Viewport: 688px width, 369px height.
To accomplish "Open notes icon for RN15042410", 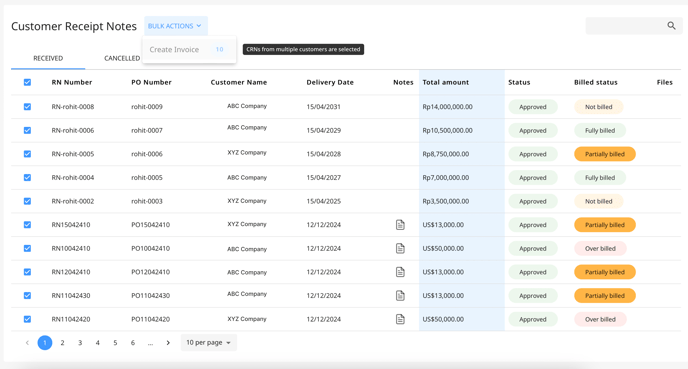I will [x=400, y=225].
